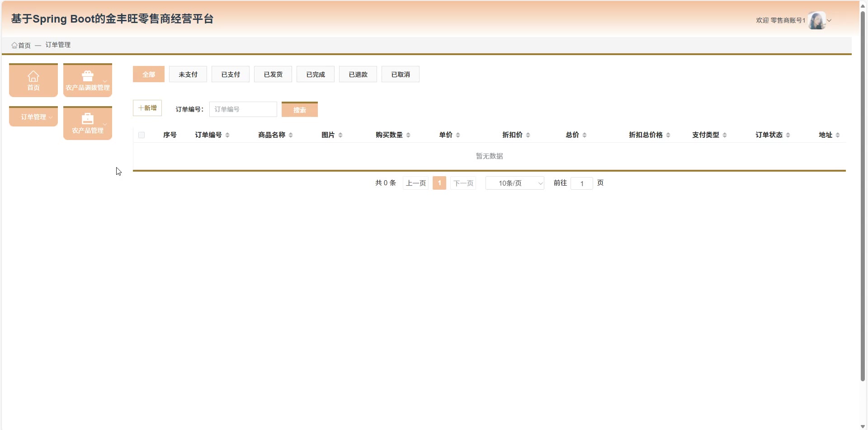Open the user account dropdown arrow
Screen dimensions: 868x430
[829, 20]
